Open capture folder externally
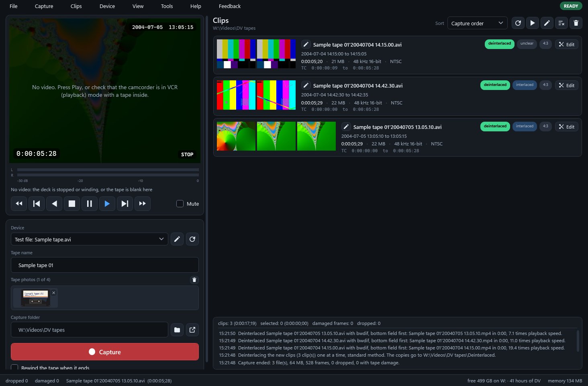The width and height of the screenshot is (588, 386). [x=192, y=330]
